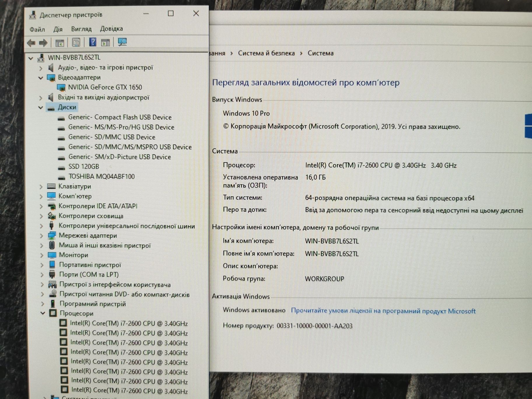Select the first Intel Core i7-2600 CPU entry
This screenshot has width=532, height=399.
tap(129, 323)
